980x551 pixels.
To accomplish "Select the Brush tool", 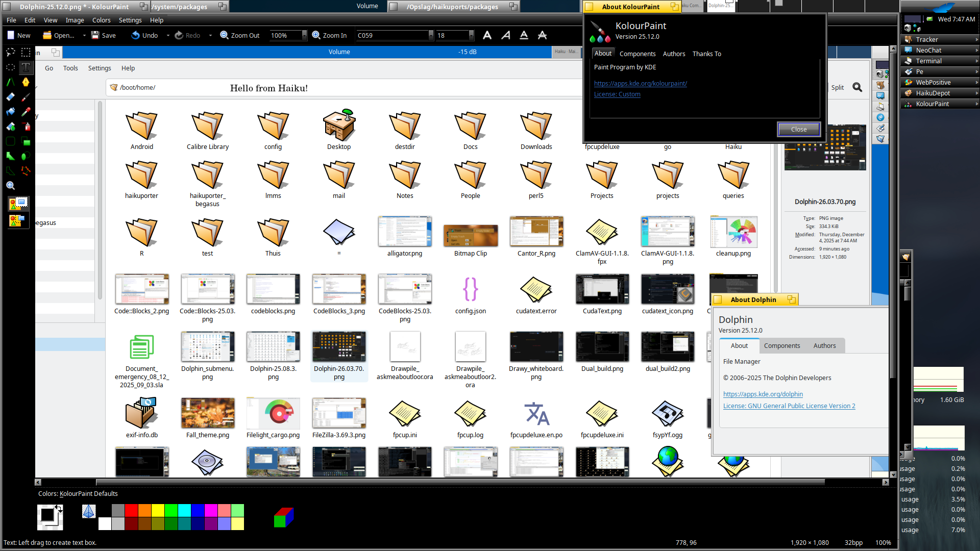I will [x=26, y=96].
